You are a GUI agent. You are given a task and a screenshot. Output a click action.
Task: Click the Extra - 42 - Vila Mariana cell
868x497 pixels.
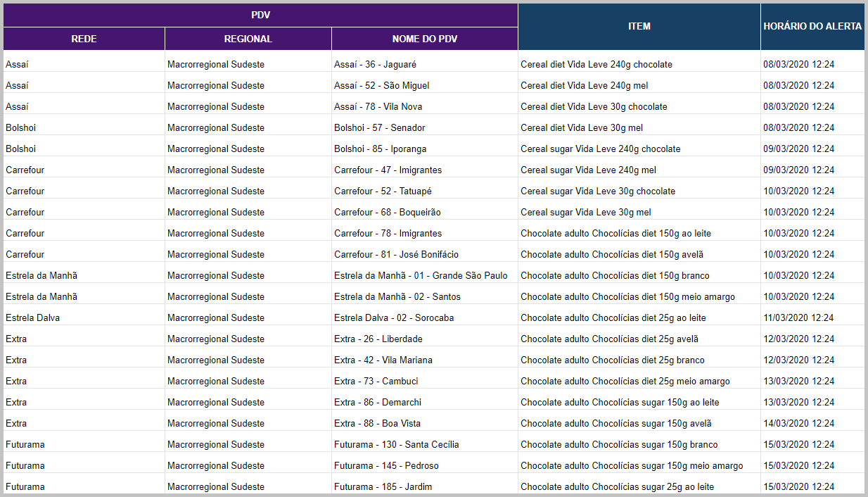click(x=383, y=360)
